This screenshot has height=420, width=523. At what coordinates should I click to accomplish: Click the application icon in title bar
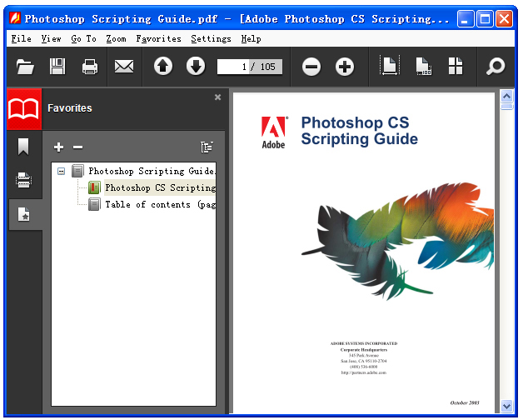click(15, 18)
